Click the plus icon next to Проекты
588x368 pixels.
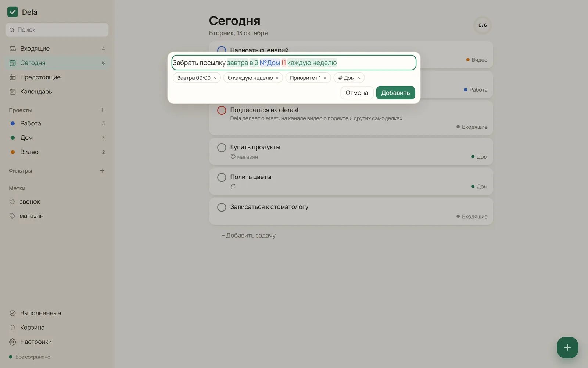click(102, 110)
